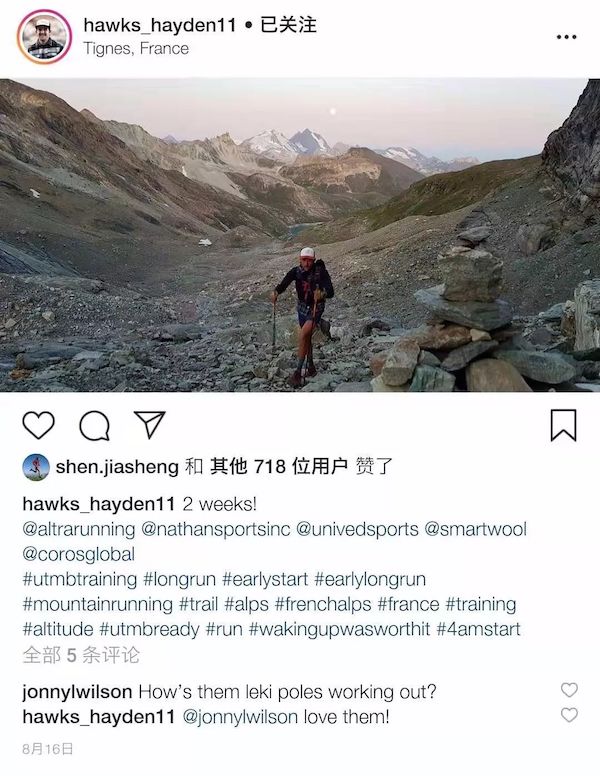This screenshot has height=776, width=600.
Task: Open Tignes, France location link
Action: click(136, 48)
